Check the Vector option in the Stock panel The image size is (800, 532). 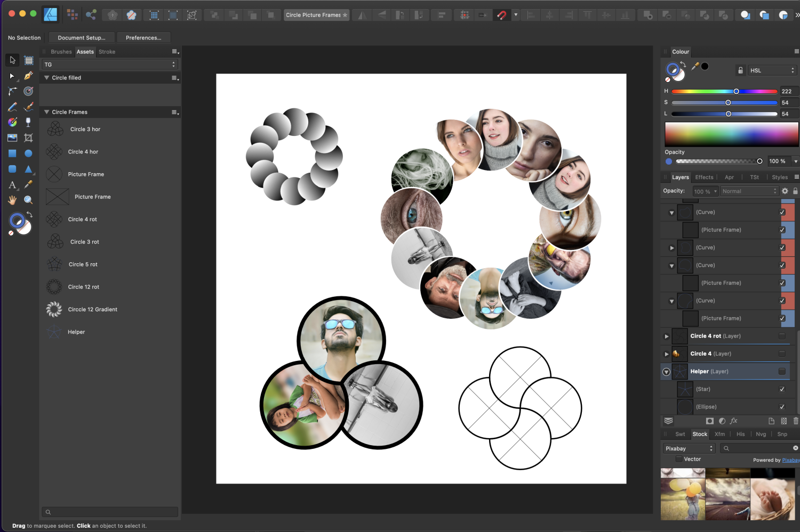(678, 459)
